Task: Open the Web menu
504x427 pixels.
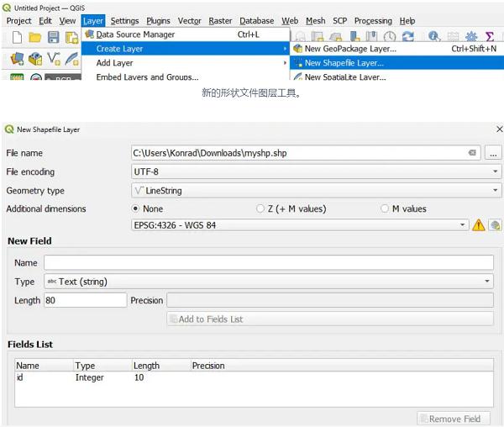Action: [x=290, y=21]
